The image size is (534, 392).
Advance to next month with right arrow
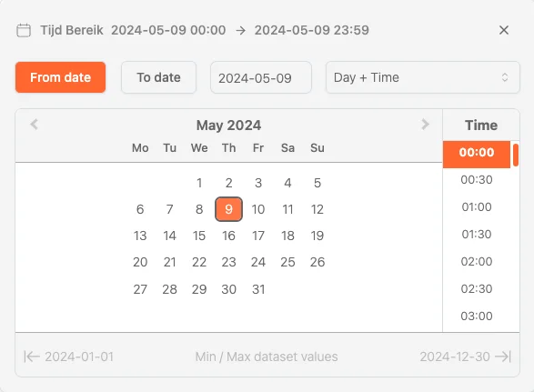425,125
